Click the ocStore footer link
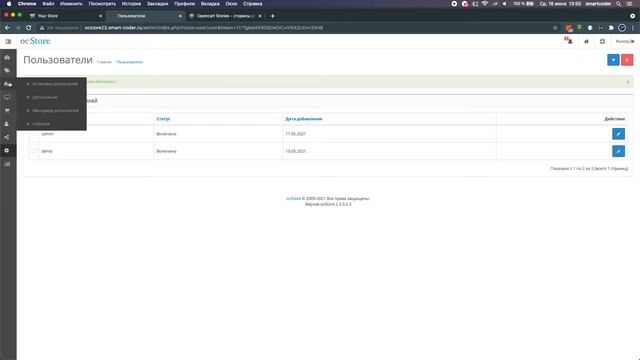 point(293,198)
